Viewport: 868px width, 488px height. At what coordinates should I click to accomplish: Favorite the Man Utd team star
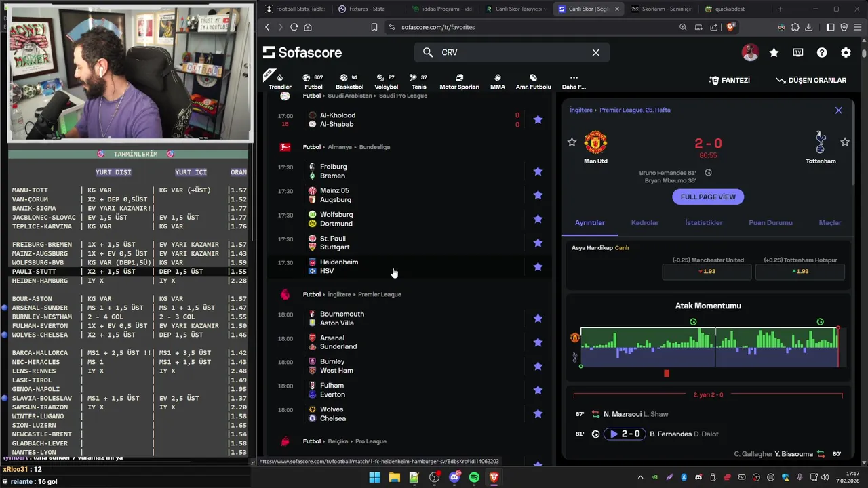572,142
